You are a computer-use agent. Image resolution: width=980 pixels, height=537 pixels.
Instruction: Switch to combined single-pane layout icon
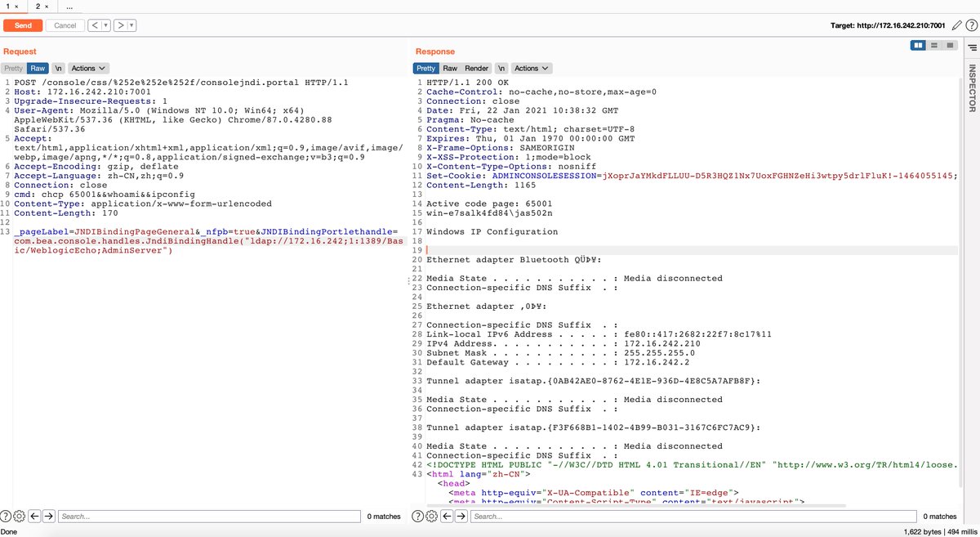click(950, 46)
